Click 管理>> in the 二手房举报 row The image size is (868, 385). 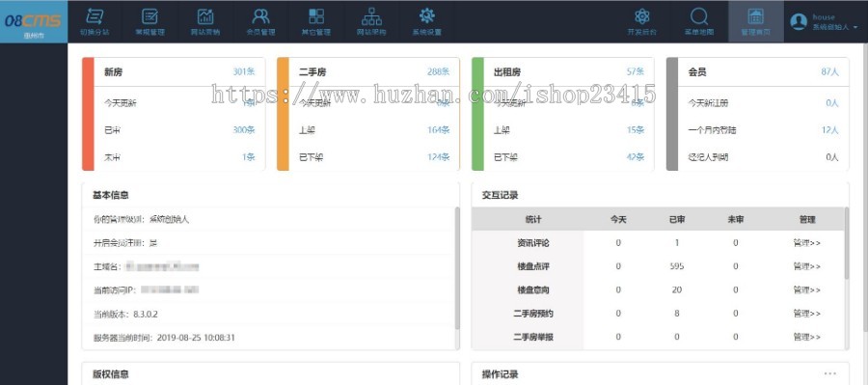806,337
